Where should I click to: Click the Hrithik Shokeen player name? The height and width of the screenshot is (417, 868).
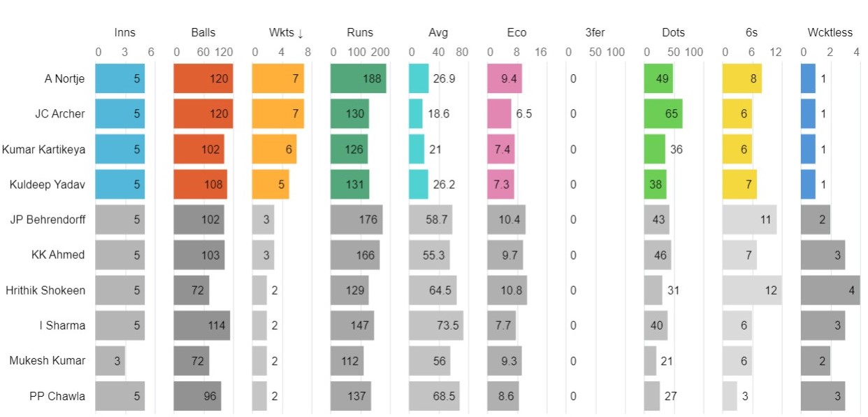tap(45, 290)
